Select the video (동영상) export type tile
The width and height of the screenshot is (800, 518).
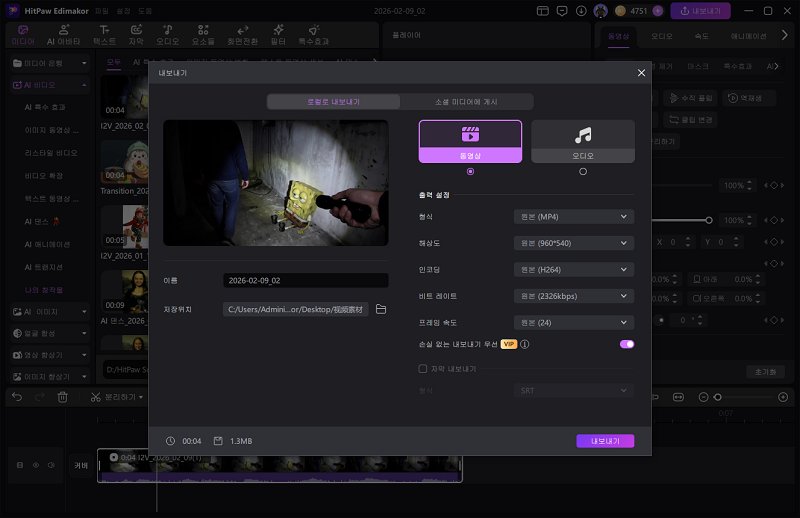coord(470,141)
